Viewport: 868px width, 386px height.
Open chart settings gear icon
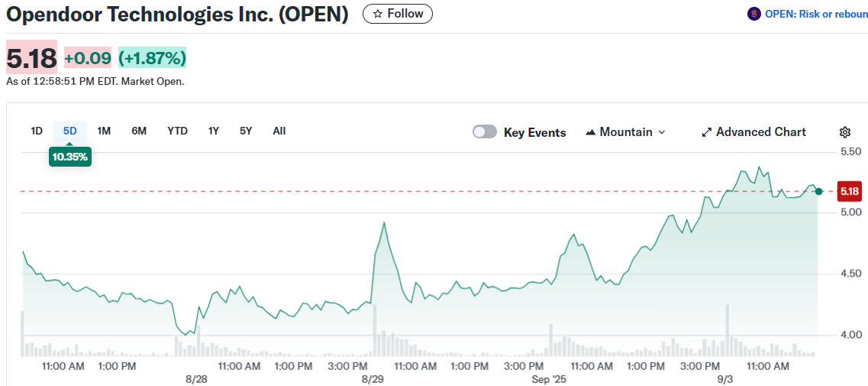point(845,132)
